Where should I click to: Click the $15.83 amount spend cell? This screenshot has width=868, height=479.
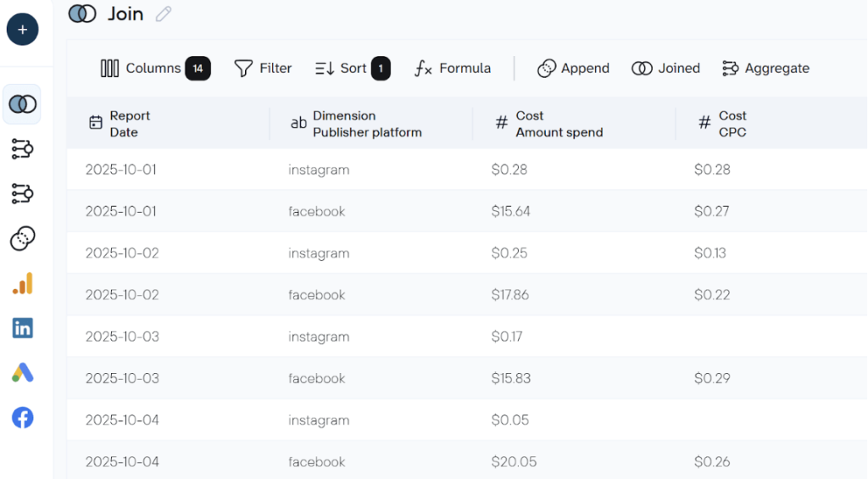tap(511, 379)
